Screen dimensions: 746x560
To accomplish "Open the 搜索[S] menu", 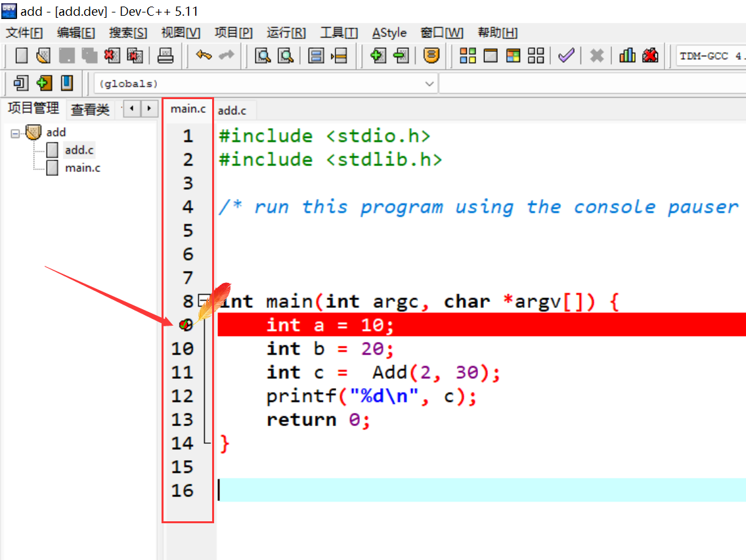I will tap(128, 33).
